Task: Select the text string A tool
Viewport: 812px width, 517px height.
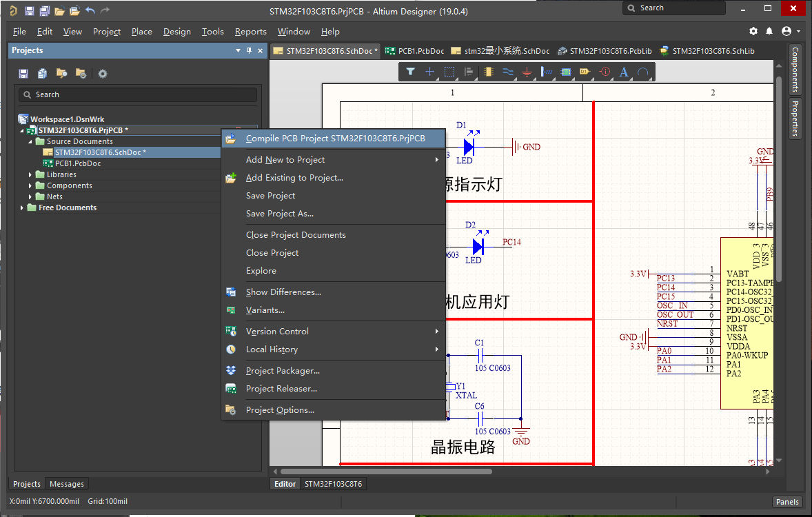Action: tap(624, 72)
